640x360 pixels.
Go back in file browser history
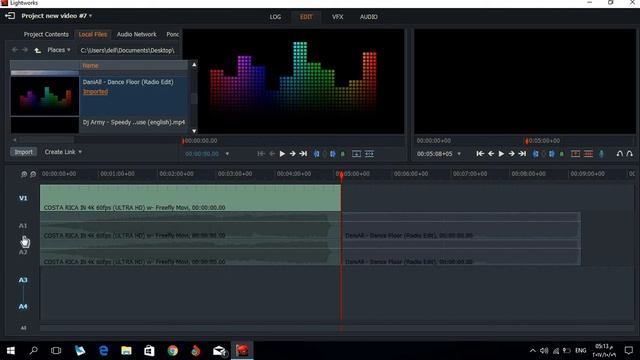pyautogui.click(x=15, y=50)
